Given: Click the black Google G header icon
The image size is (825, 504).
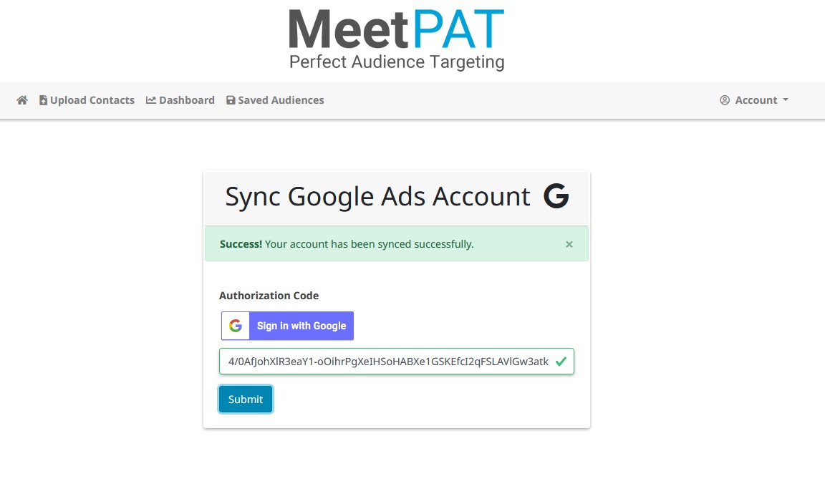Looking at the screenshot, I should tap(556, 196).
